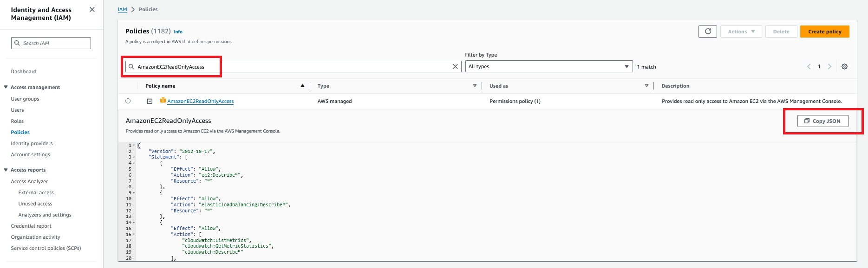
Task: Fold the Statement array at line 3
Action: click(134, 157)
